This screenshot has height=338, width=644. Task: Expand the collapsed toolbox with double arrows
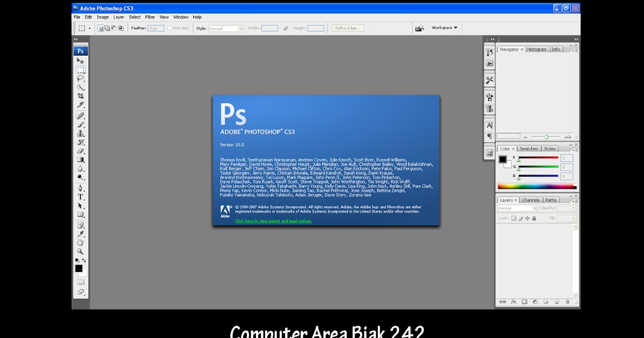coord(76,39)
